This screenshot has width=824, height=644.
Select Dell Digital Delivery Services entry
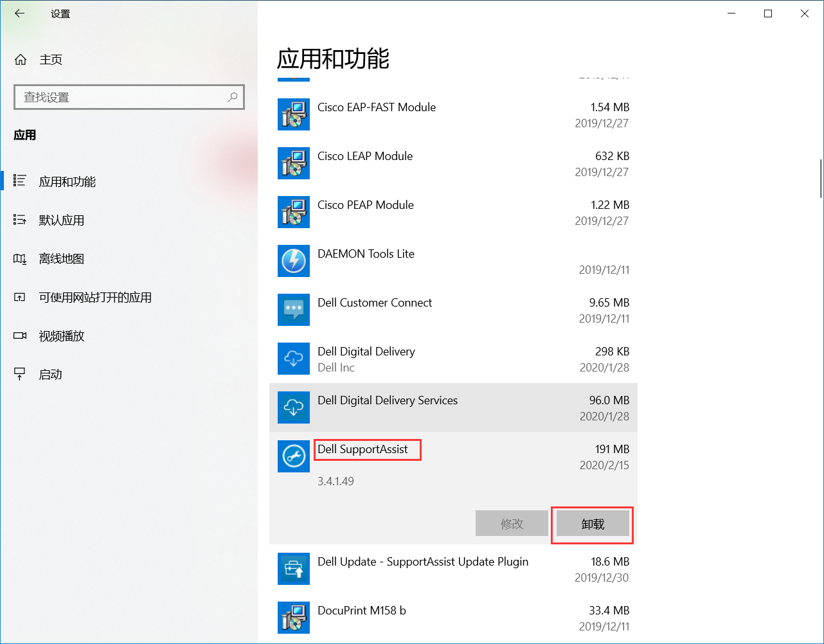coord(453,407)
